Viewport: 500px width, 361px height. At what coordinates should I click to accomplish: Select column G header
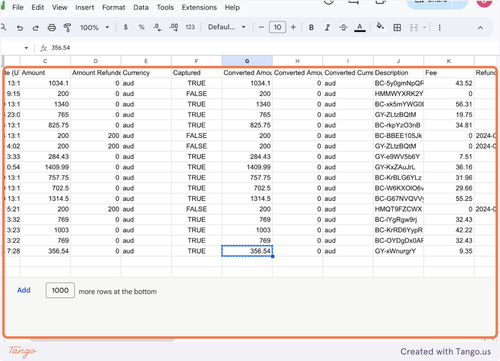point(247,61)
